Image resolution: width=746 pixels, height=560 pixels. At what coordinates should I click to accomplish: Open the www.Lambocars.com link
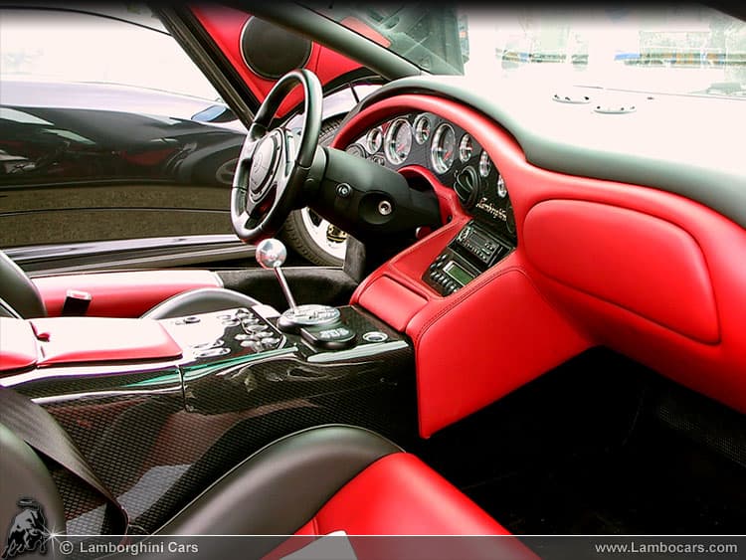click(x=665, y=548)
